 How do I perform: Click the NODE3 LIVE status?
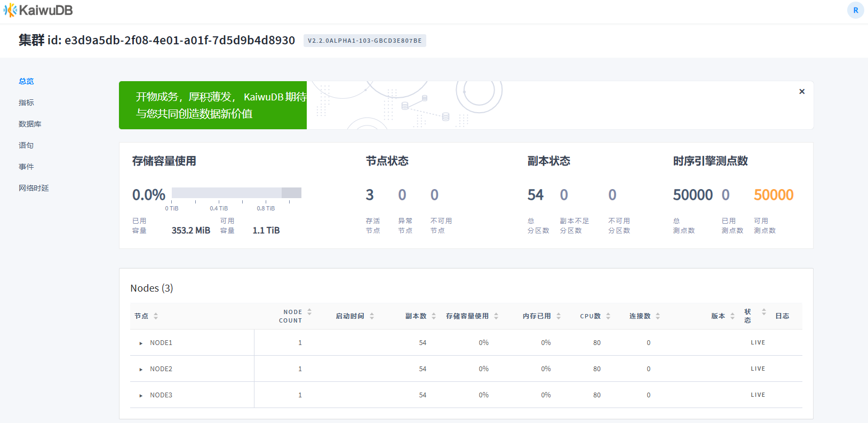pyautogui.click(x=758, y=395)
